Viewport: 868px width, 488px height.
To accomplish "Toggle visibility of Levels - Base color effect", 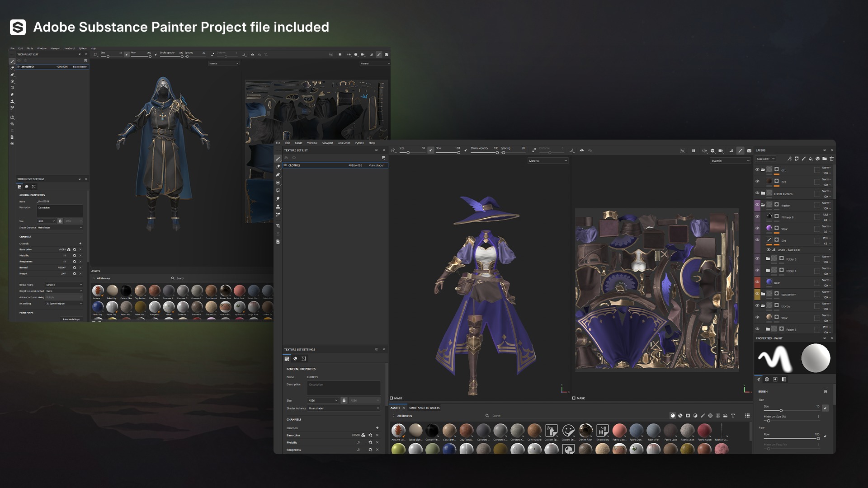I will pyautogui.click(x=769, y=250).
